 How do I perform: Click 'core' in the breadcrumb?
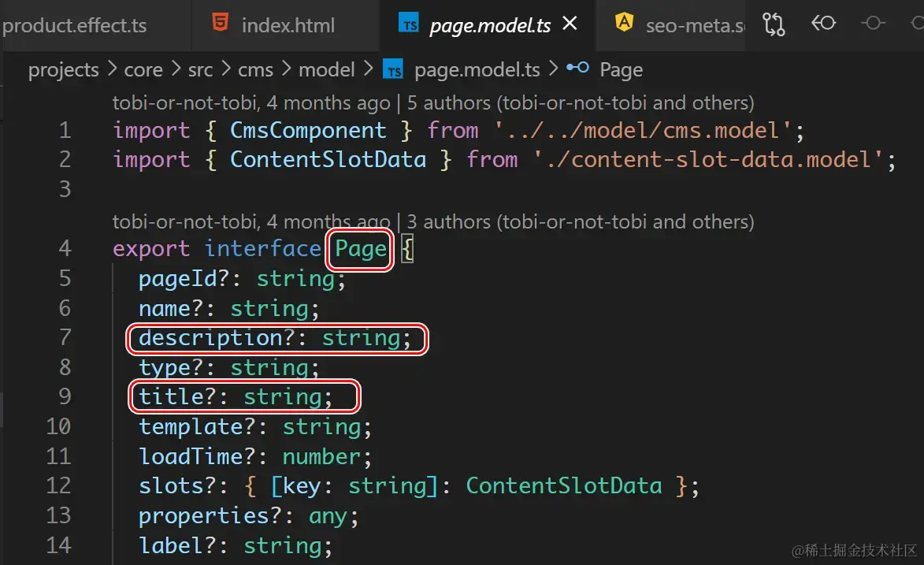[143, 70]
